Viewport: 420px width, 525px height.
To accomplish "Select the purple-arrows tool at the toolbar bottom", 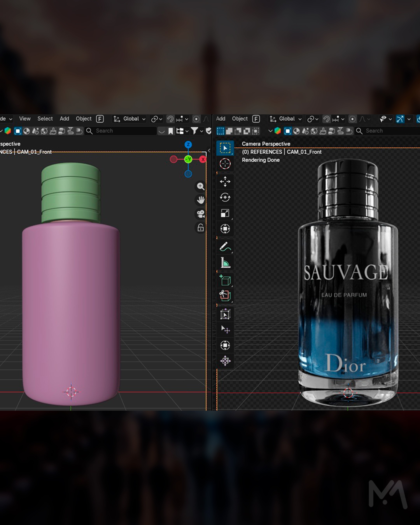I will coord(225,361).
